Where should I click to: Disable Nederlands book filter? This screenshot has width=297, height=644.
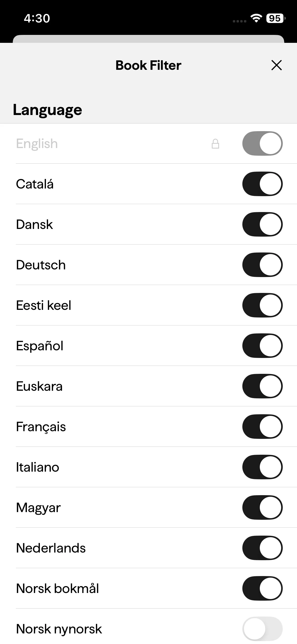(262, 548)
